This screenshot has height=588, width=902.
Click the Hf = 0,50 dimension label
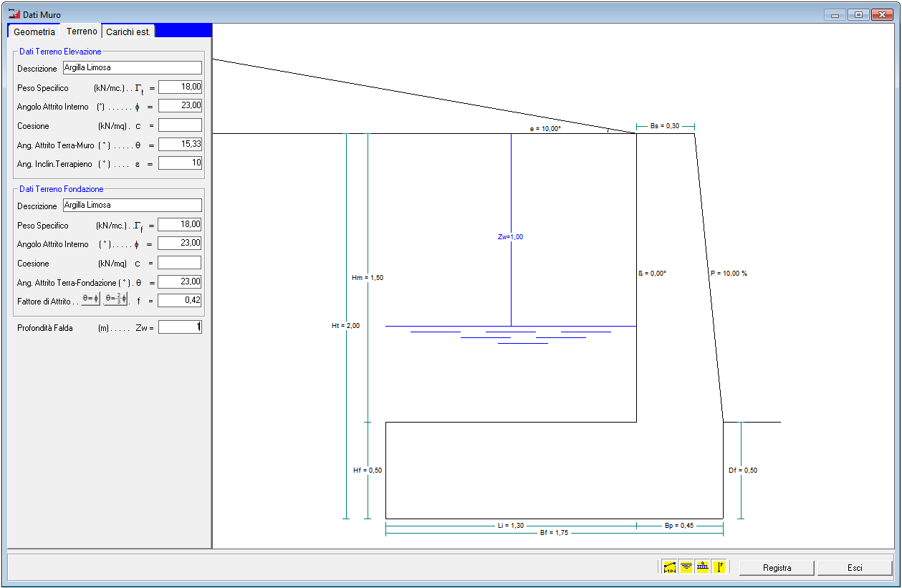point(368,471)
